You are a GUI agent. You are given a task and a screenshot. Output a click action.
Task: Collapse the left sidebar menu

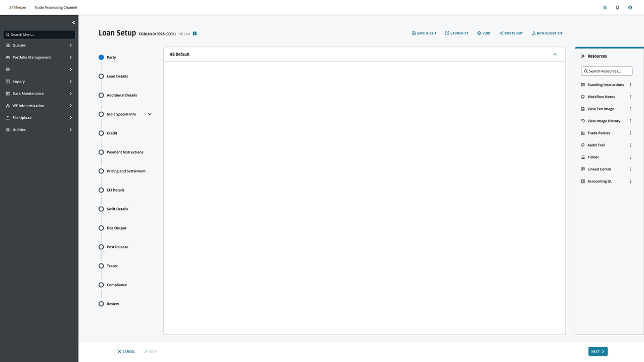74,23
